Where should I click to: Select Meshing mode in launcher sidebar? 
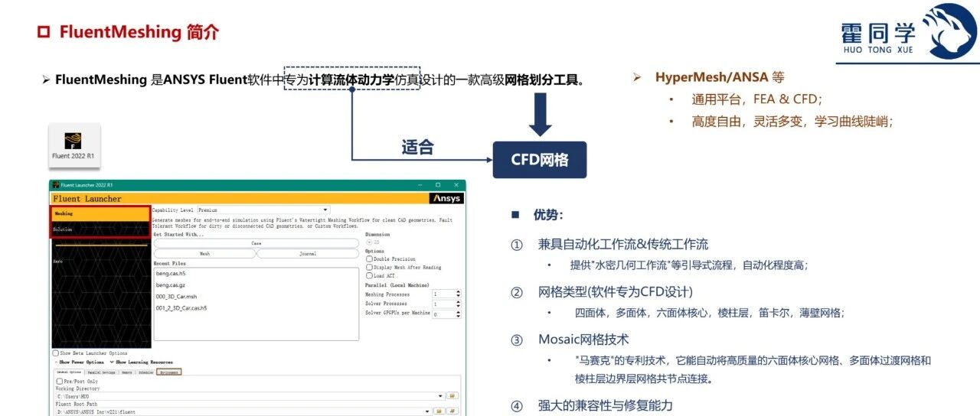(x=100, y=214)
